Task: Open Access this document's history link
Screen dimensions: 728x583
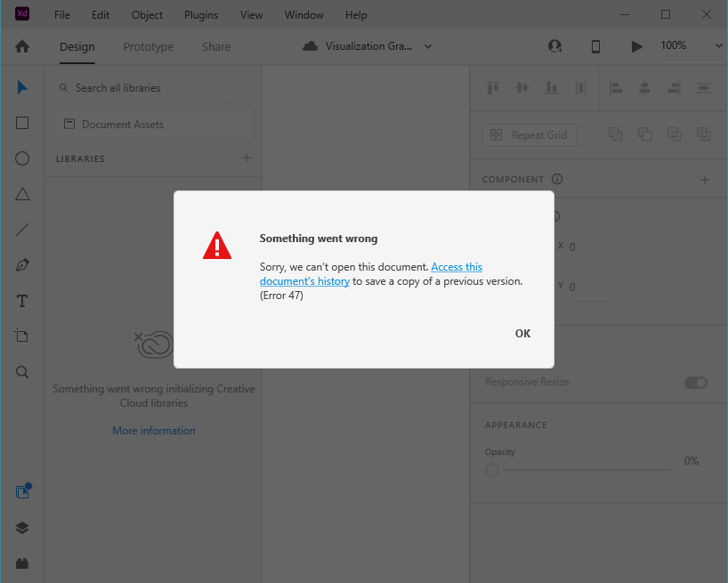Action: 457,266
